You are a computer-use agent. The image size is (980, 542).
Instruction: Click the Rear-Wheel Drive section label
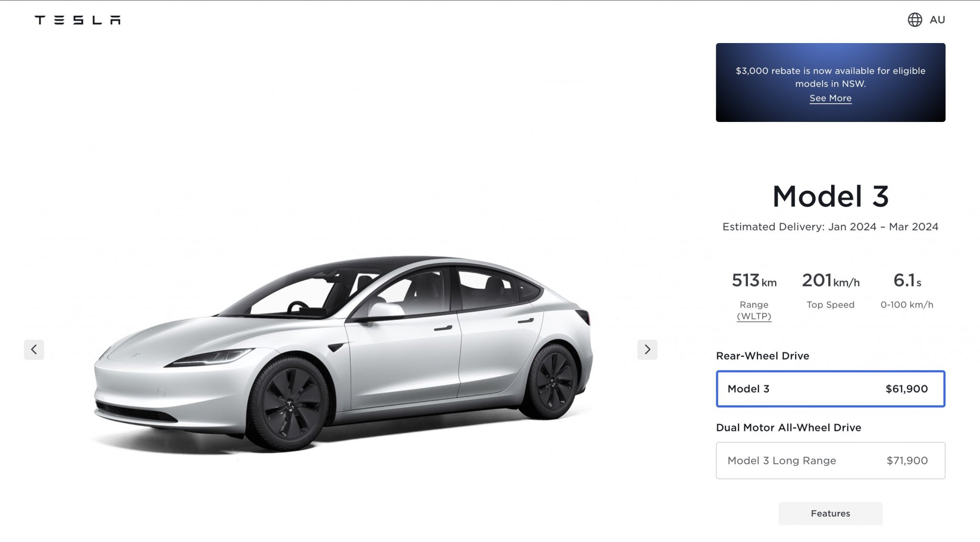pyautogui.click(x=762, y=356)
